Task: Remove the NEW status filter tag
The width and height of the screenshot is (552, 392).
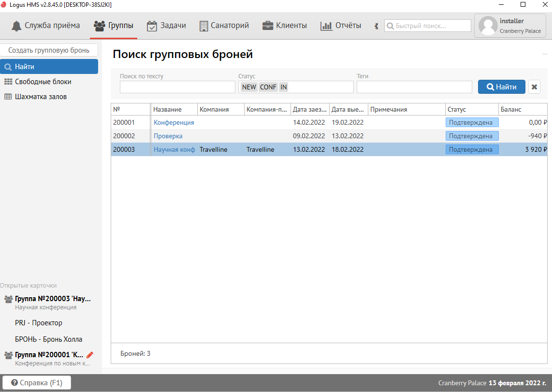Action: [x=249, y=87]
